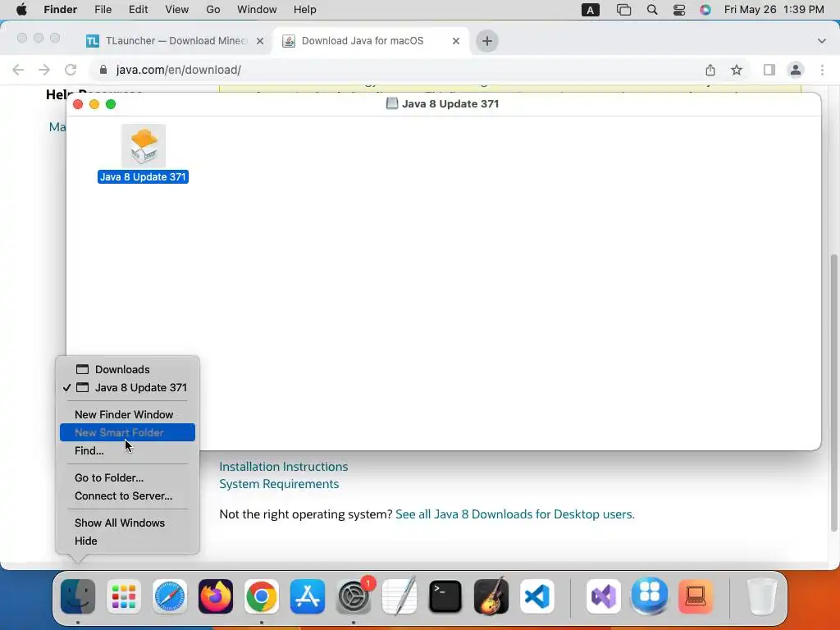Open the Trash in the Dock
This screenshot has width=840, height=630.
[x=761, y=596]
